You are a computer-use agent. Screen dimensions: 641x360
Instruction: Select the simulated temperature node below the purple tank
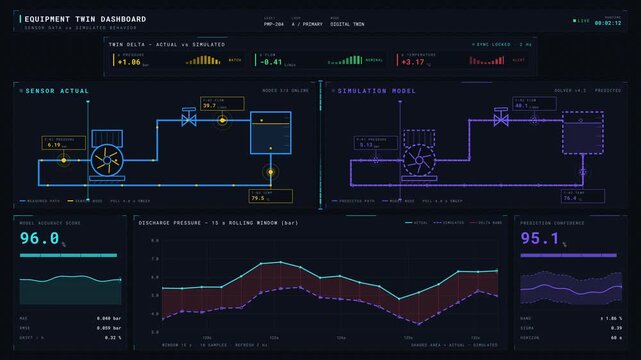583,172
